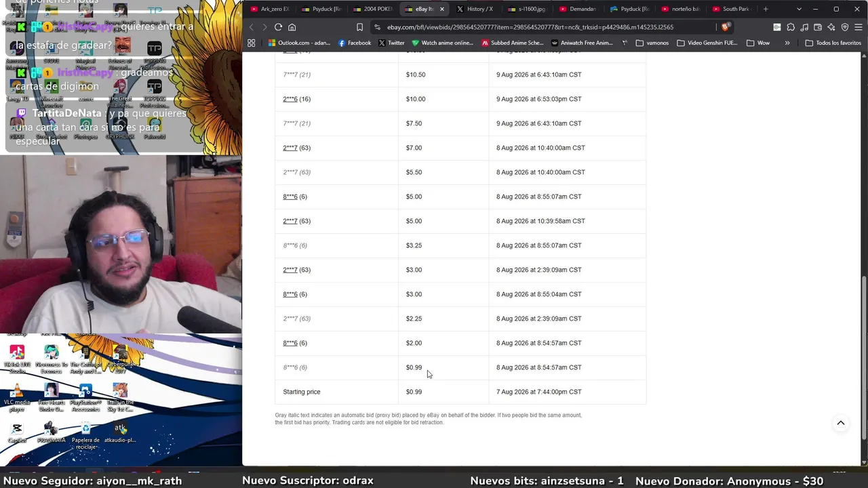Open the Subbed Anime Schedule bookmark
This screenshot has width=868, height=488.
pyautogui.click(x=513, y=43)
